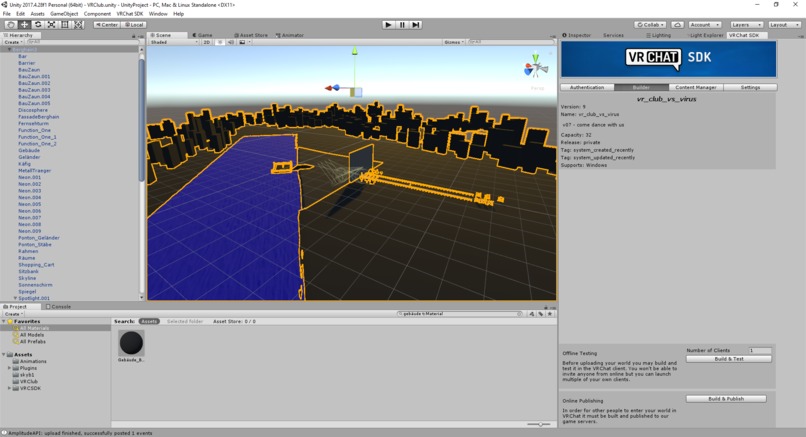This screenshot has width=806, height=437.
Task: Switch search scope to Asset Store
Action: tap(234, 321)
